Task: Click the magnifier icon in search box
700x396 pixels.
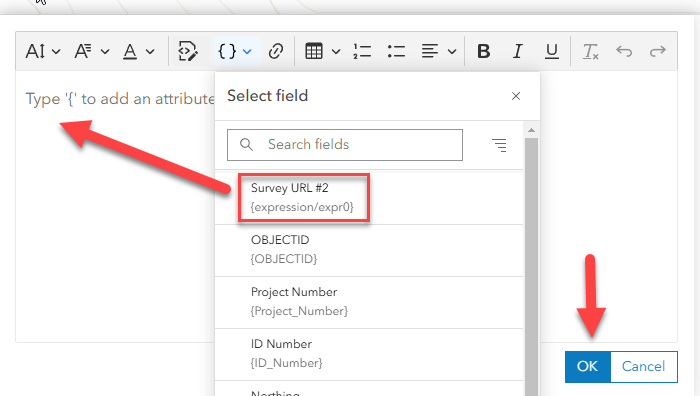Action: (246, 145)
